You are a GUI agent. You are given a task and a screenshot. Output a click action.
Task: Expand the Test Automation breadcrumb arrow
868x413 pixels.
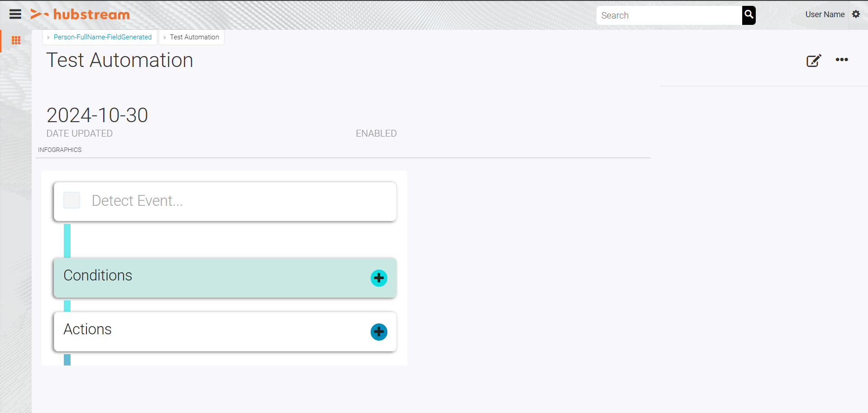[165, 37]
